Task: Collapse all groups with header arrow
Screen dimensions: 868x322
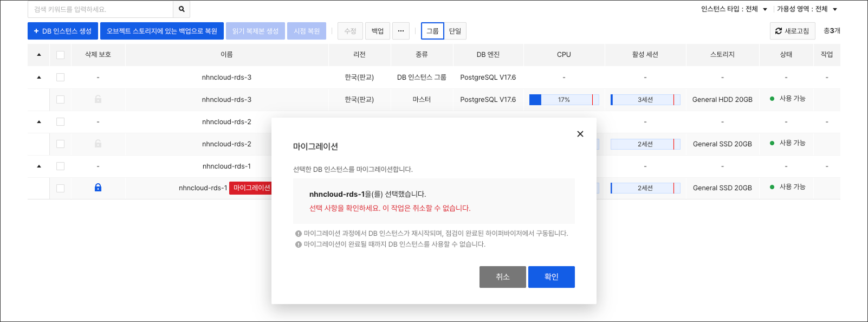Action: (39, 55)
